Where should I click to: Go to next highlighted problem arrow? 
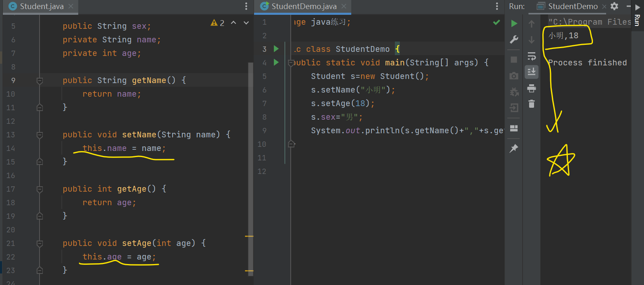[x=246, y=23]
